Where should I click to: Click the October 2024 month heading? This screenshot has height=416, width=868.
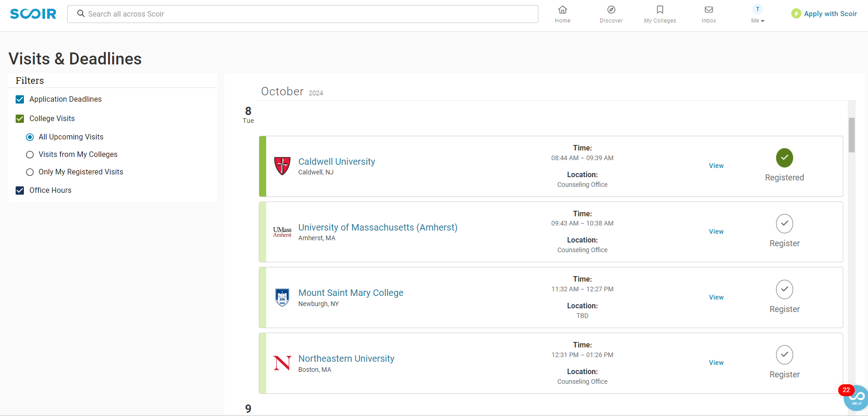coord(292,92)
